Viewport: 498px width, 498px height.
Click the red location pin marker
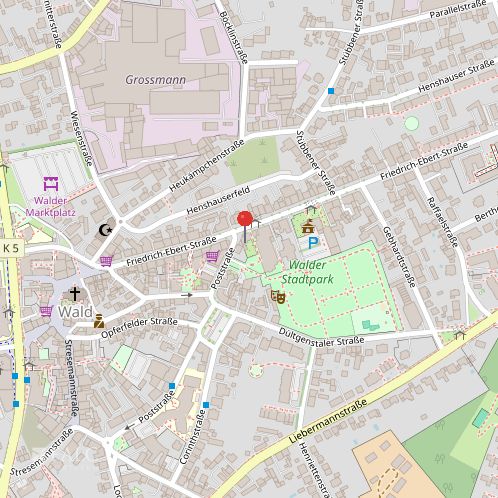point(245,220)
